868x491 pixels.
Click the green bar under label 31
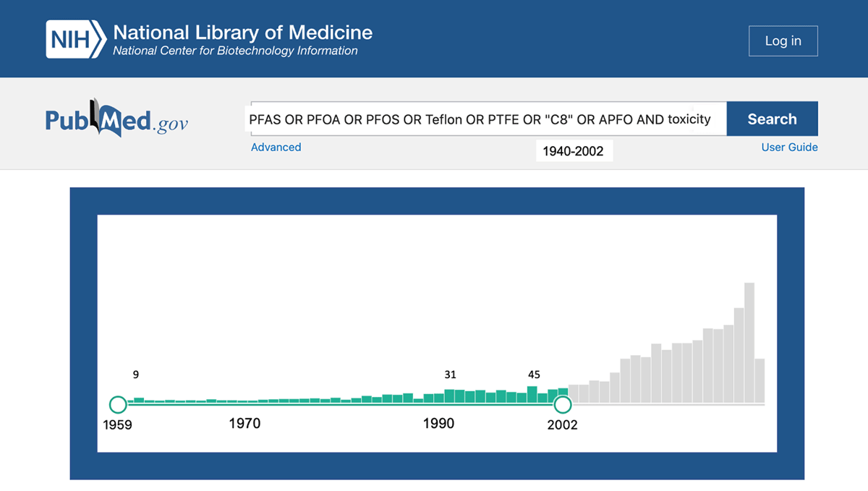coord(450,396)
